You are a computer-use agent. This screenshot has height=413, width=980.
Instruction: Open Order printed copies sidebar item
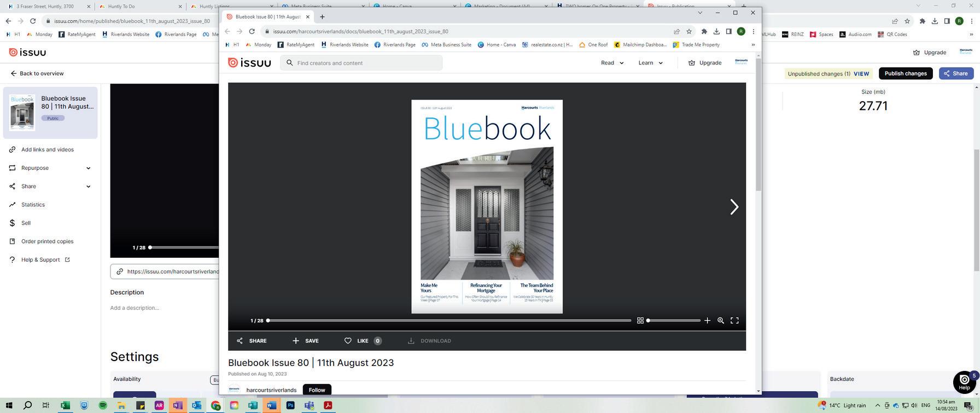click(47, 241)
